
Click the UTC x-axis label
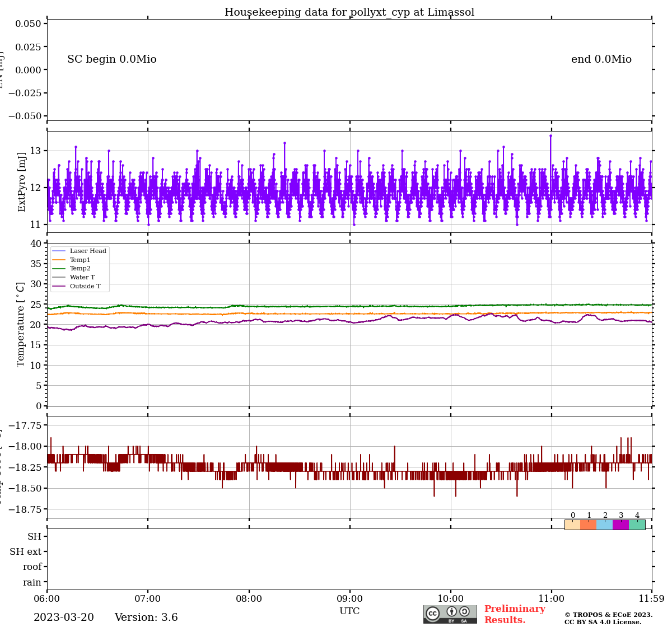[349, 611]
